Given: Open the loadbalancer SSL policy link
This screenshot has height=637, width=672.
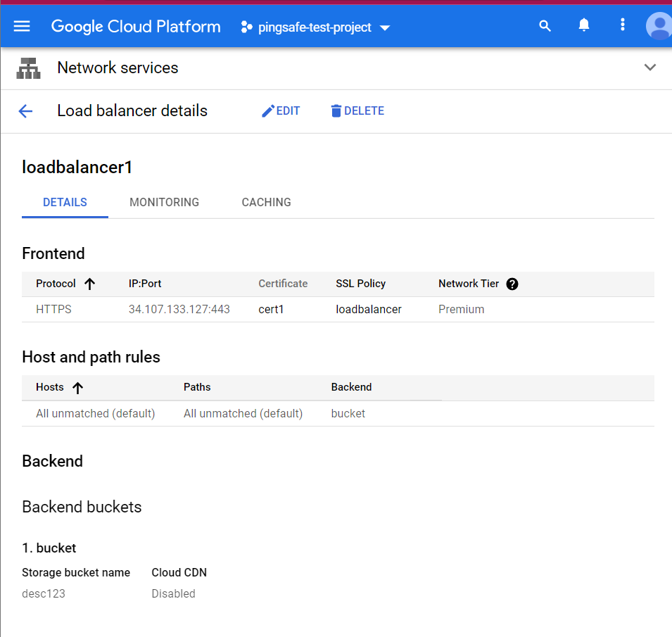Looking at the screenshot, I should [x=369, y=309].
